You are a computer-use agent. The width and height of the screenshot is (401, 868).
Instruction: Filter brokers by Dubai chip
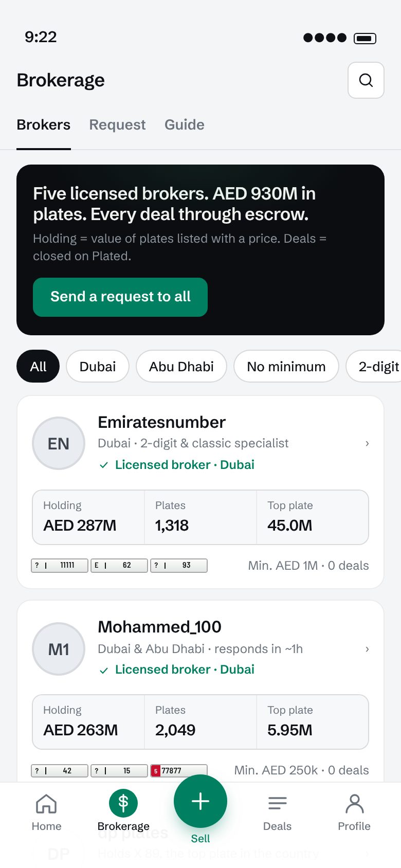click(x=98, y=366)
